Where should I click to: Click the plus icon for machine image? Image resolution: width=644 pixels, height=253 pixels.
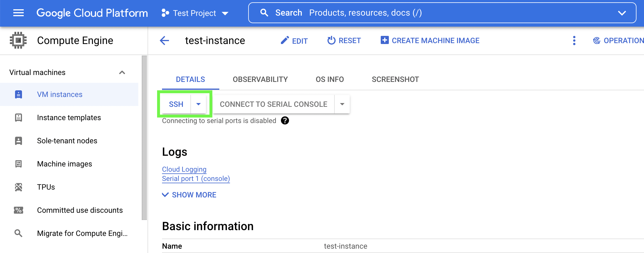[x=384, y=40]
